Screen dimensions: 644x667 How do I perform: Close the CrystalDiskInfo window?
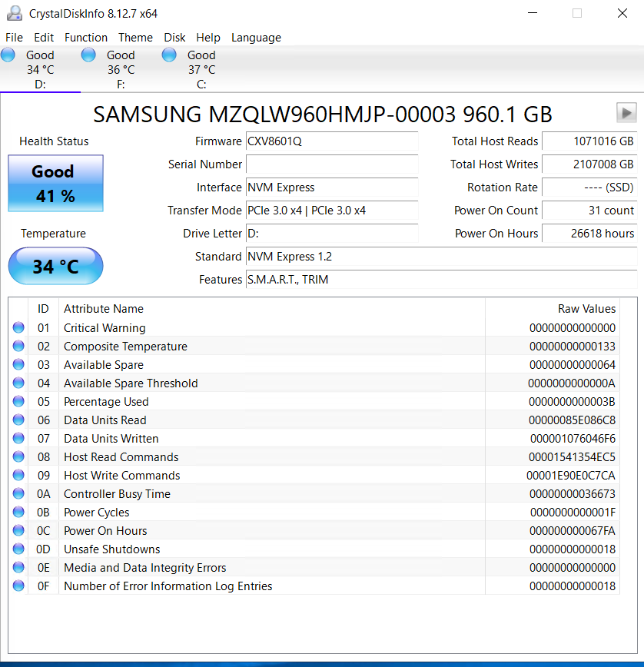622,13
